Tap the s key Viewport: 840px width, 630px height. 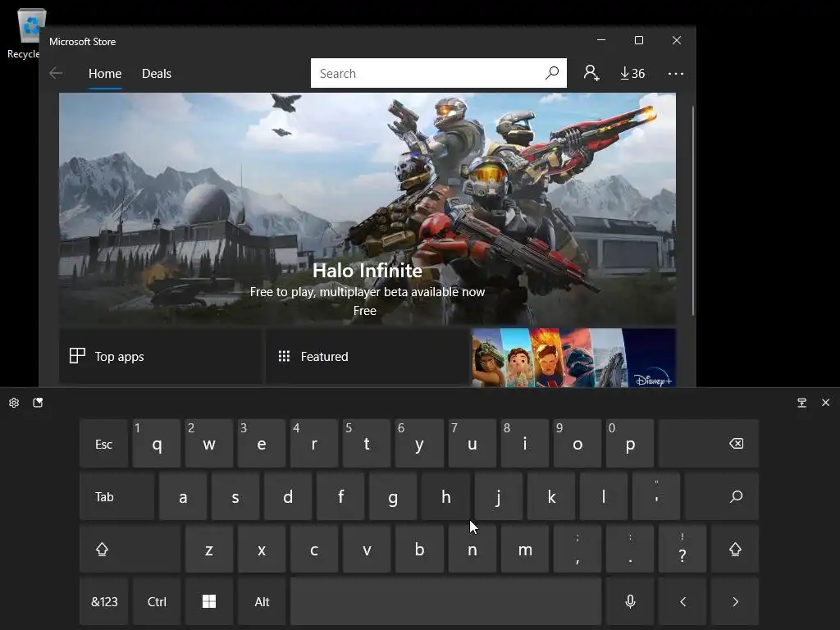235,496
